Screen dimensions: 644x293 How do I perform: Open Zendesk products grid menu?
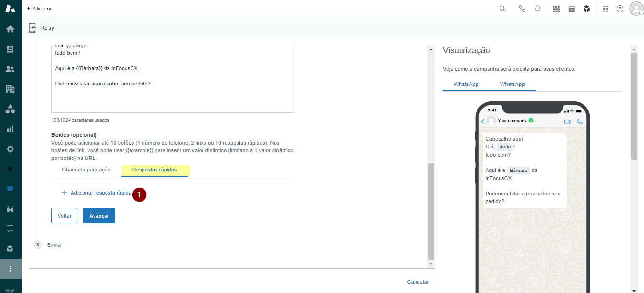tap(605, 9)
